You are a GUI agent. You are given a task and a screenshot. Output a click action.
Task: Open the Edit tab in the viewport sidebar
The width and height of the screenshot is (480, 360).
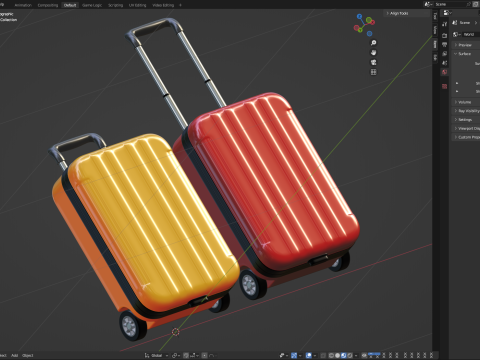coord(435,57)
